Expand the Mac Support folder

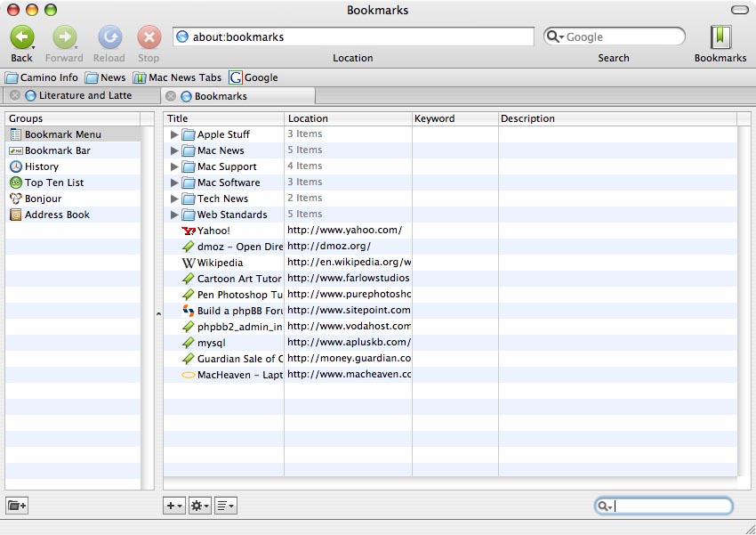click(174, 166)
